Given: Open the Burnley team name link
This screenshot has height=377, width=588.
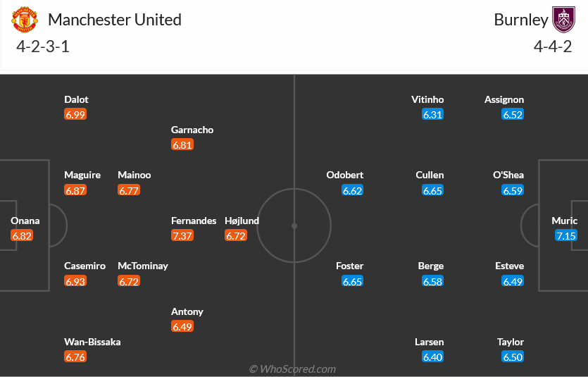Looking at the screenshot, I should 520,20.
